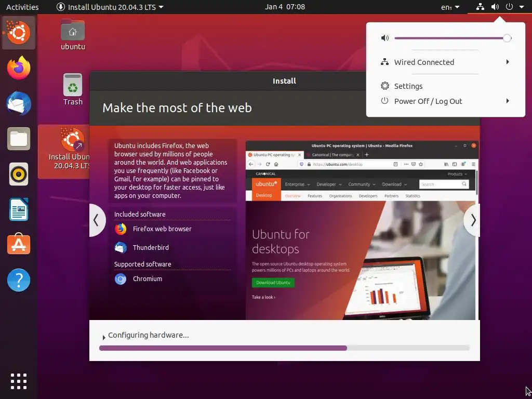Select Power Off / Log Out entry
The height and width of the screenshot is (399, 532).
pyautogui.click(x=445, y=101)
